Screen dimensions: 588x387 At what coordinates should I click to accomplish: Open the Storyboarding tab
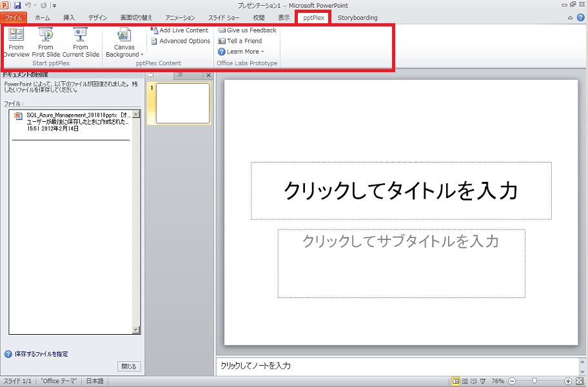pyautogui.click(x=357, y=18)
